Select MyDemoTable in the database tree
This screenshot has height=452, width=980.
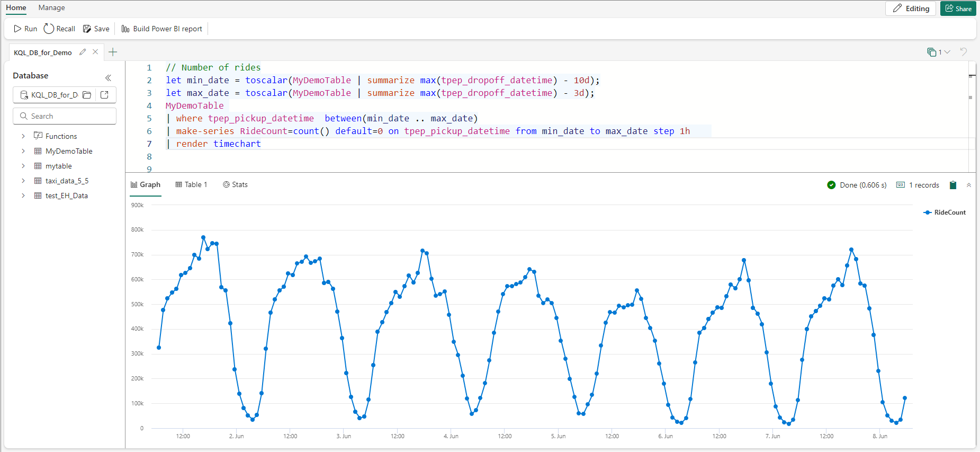pyautogui.click(x=69, y=151)
